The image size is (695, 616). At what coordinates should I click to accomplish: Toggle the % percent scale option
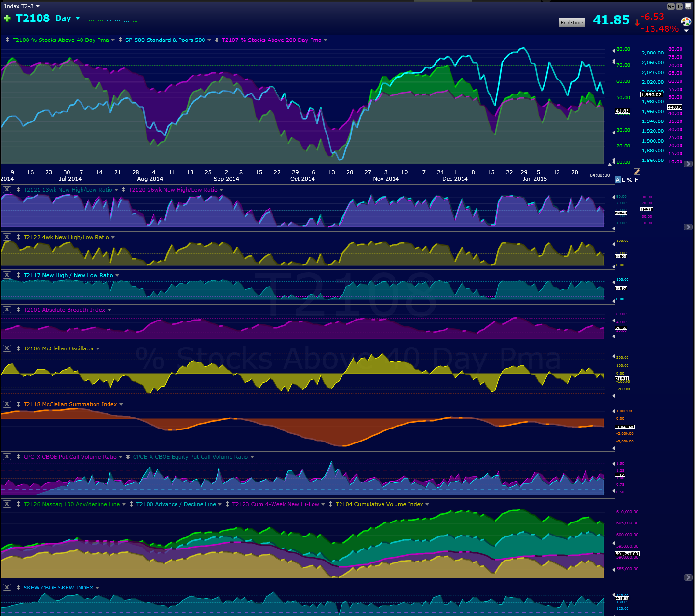[x=629, y=180]
